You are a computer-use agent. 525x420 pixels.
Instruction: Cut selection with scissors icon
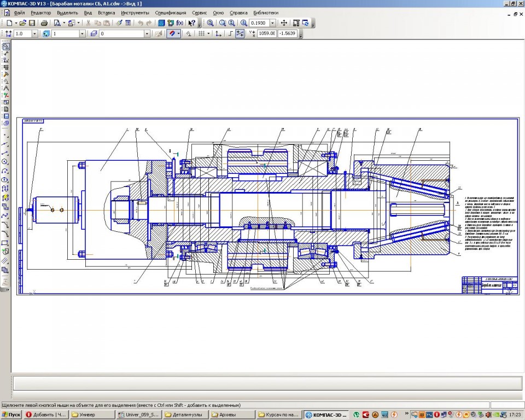click(x=88, y=23)
